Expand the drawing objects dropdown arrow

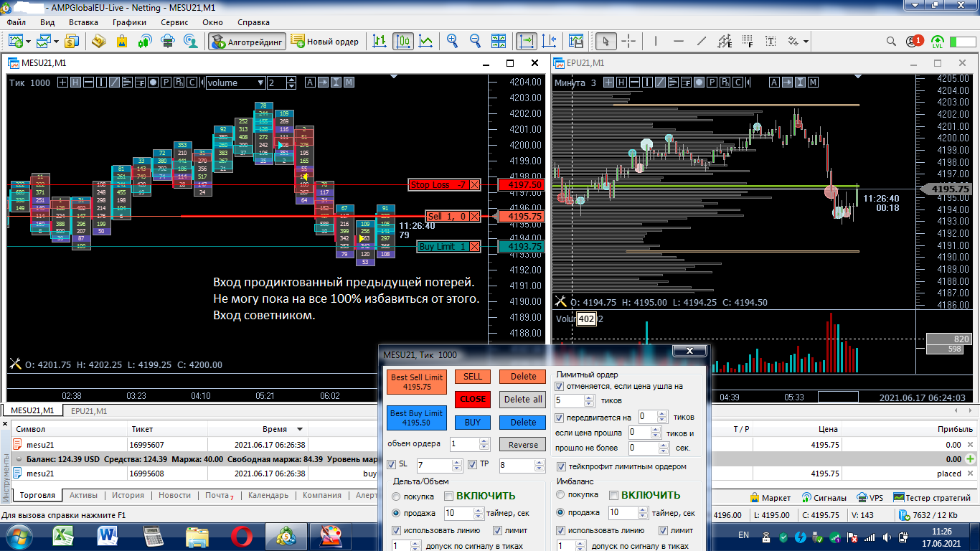pyautogui.click(x=806, y=41)
